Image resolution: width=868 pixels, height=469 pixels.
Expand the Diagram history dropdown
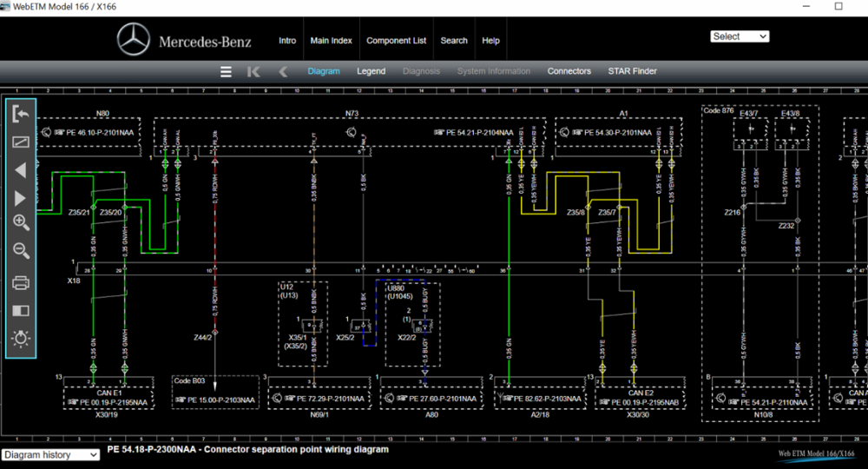[x=50, y=454]
